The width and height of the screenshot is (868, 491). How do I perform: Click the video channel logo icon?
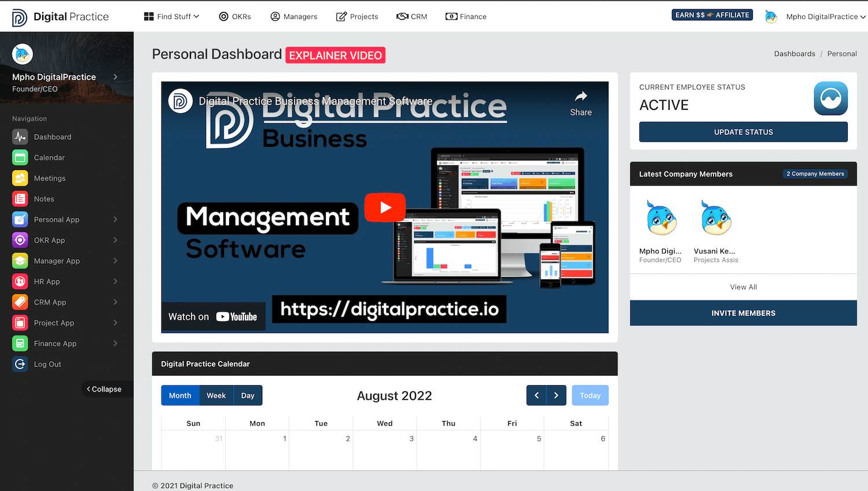(x=181, y=101)
